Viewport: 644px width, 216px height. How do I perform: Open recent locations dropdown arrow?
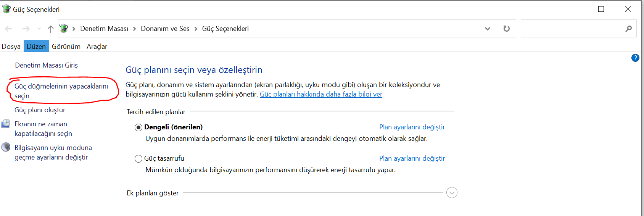point(39,29)
